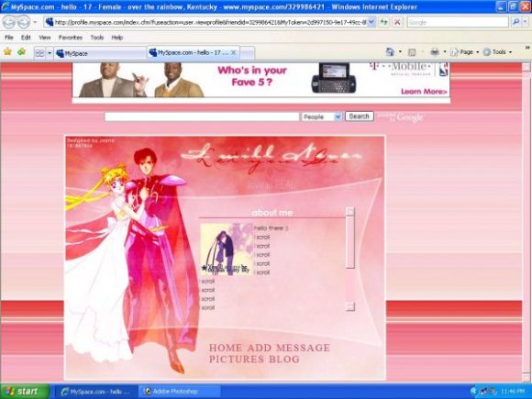Click the about me scrollbar thumb
This screenshot has height=399, width=532.
(350, 242)
